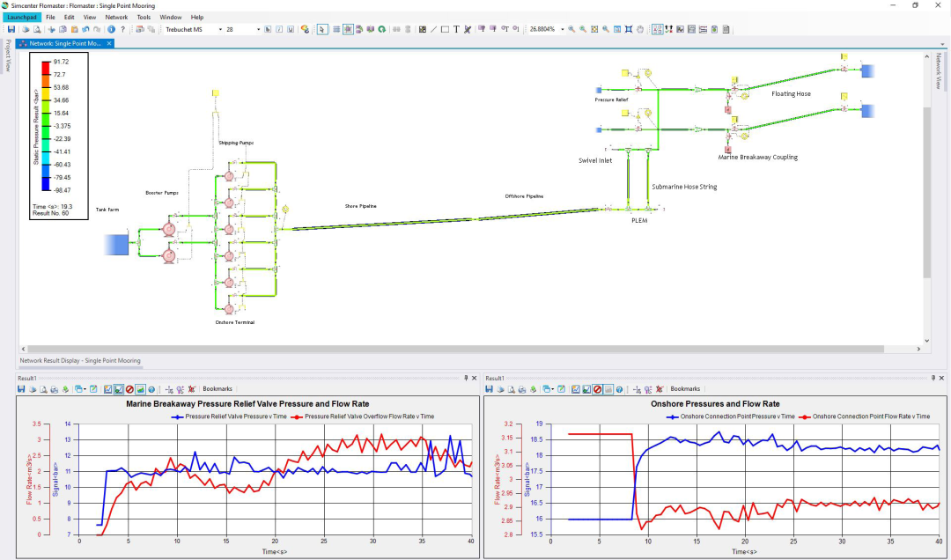Click the Launchpad button
Image resolution: width=951 pixels, height=560 pixels.
pyautogui.click(x=22, y=17)
